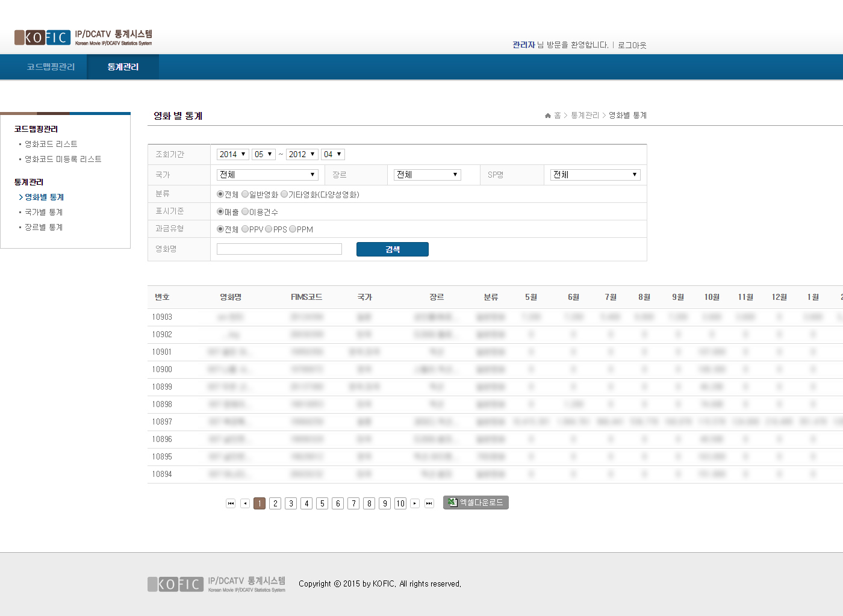The width and height of the screenshot is (843, 616).
Task: Expand the 국가 country dropdown
Action: coord(267,175)
